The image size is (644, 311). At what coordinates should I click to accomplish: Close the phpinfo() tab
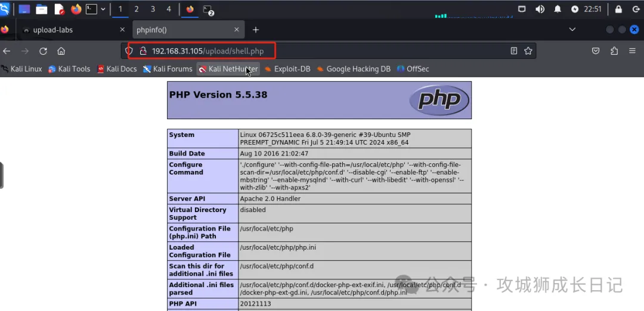click(237, 30)
